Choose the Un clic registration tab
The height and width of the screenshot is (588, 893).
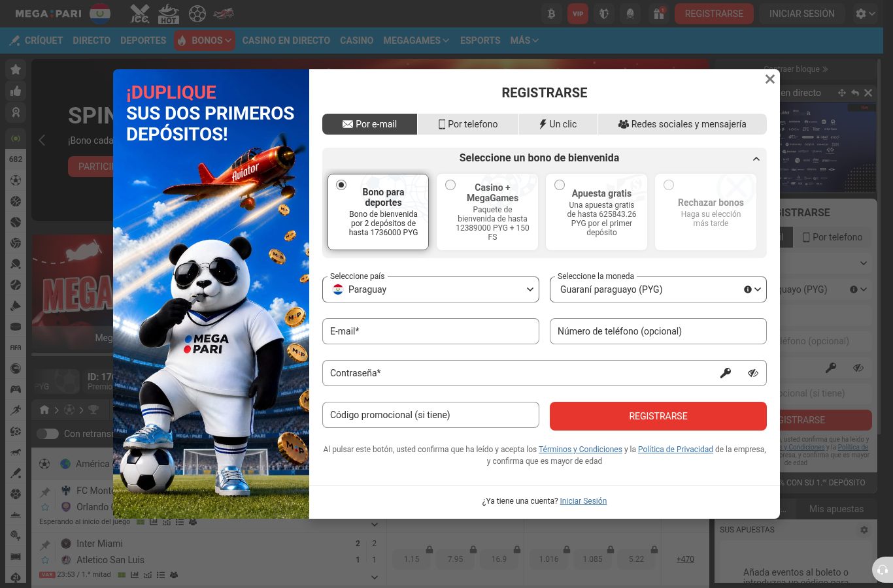(558, 124)
